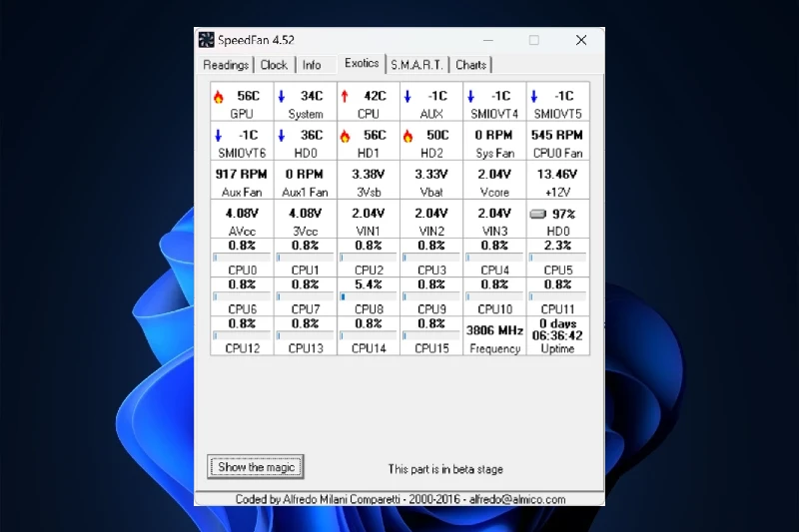This screenshot has width=799, height=532.
Task: Click the blue down arrow beside System 34C
Action: tap(282, 96)
